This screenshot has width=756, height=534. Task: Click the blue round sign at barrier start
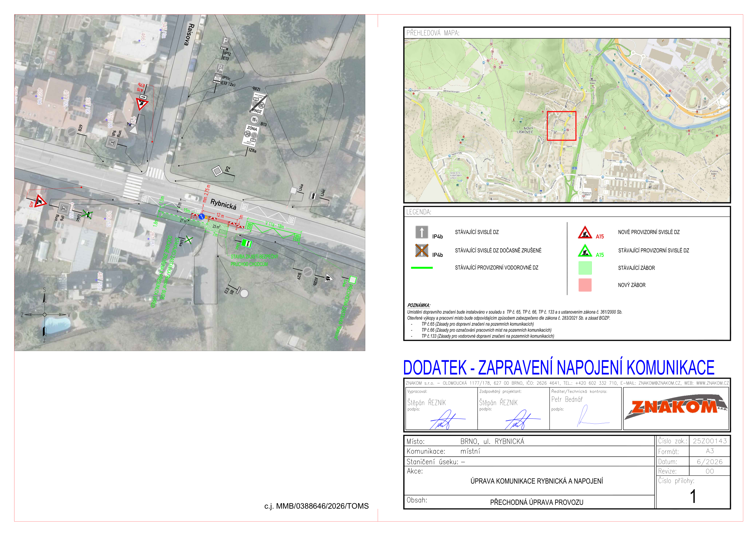coord(202,217)
